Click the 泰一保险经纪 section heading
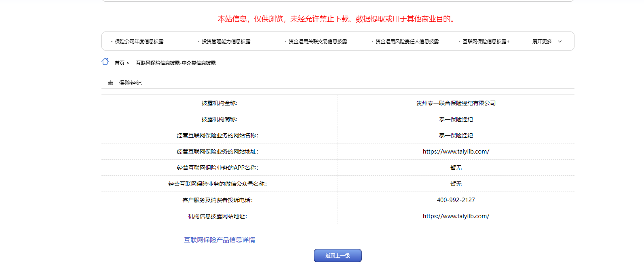The height and width of the screenshot is (276, 644). tap(125, 83)
